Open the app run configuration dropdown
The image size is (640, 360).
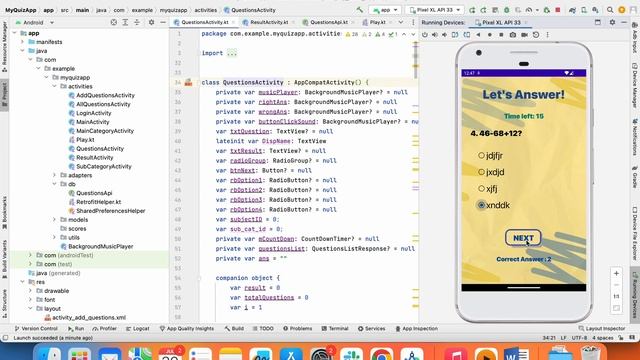pyautogui.click(x=385, y=10)
